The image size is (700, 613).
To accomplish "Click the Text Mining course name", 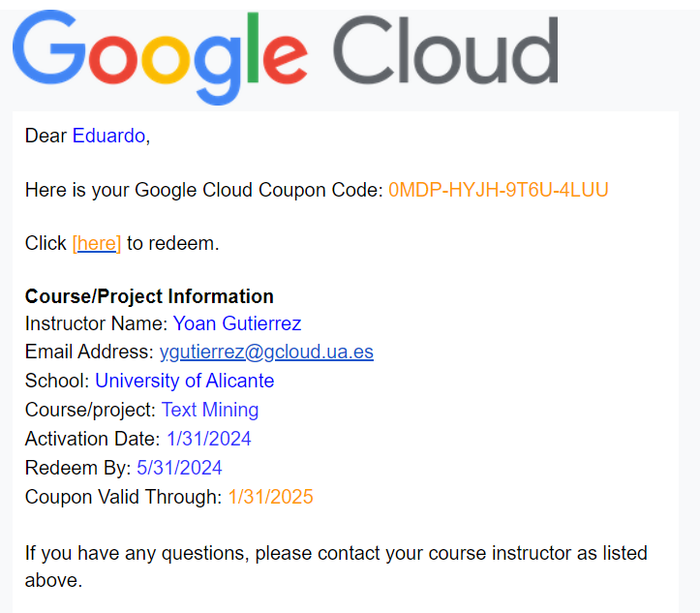I will (x=210, y=410).
